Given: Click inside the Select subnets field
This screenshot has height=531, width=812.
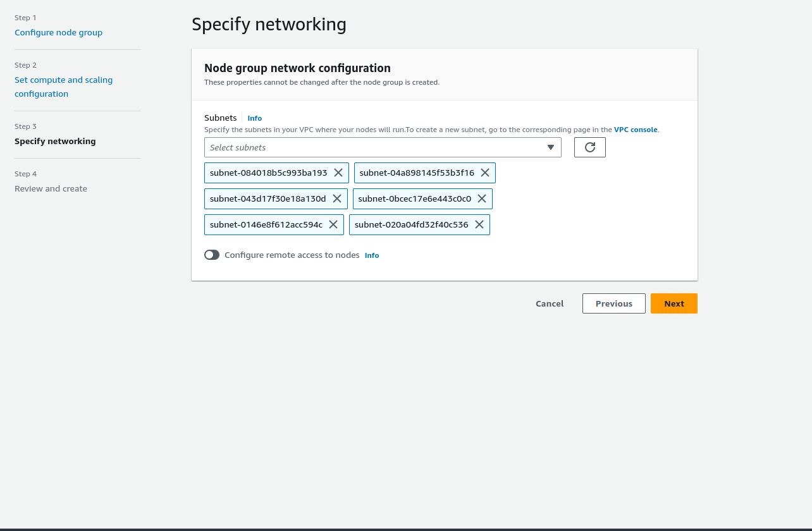Looking at the screenshot, I should pyautogui.click(x=373, y=147).
